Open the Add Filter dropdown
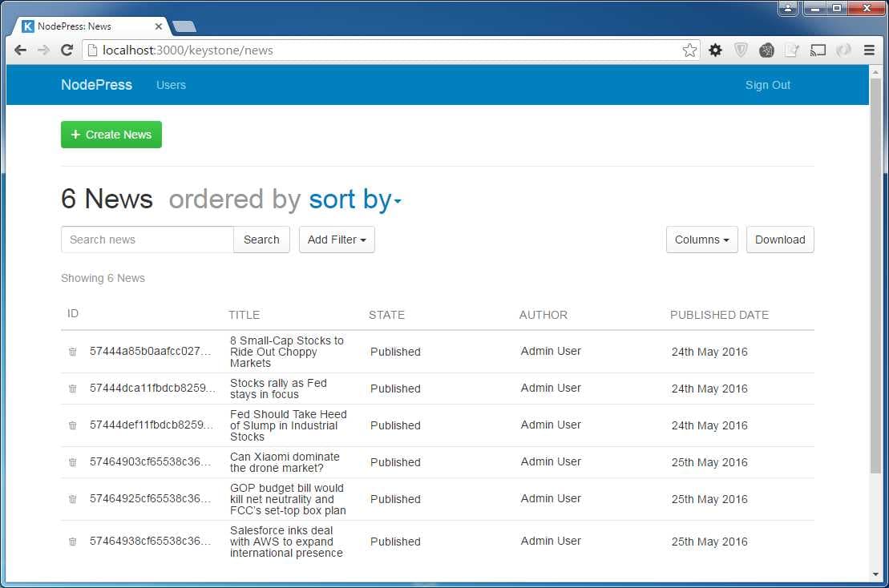Image resolution: width=889 pixels, height=588 pixels. click(x=337, y=240)
